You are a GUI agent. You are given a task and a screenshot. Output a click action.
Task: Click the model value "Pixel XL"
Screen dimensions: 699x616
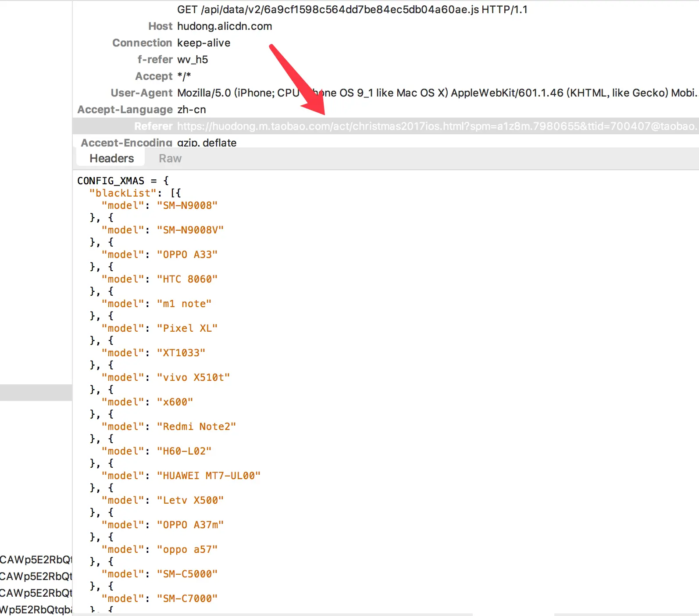pos(187,328)
